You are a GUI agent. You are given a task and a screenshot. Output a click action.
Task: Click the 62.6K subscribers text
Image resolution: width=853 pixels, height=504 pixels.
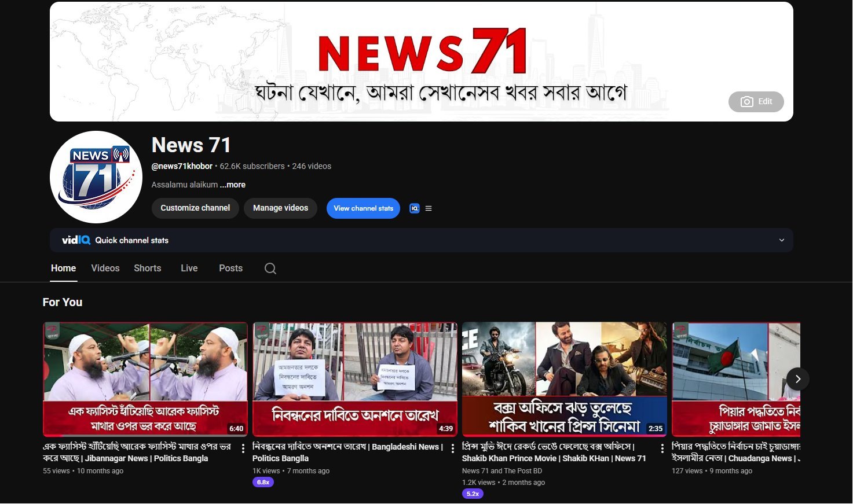coord(252,166)
